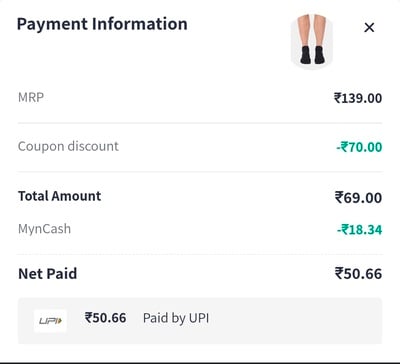Image resolution: width=400 pixels, height=364 pixels.
Task: Click the UPI logo icon
Action: click(x=50, y=321)
